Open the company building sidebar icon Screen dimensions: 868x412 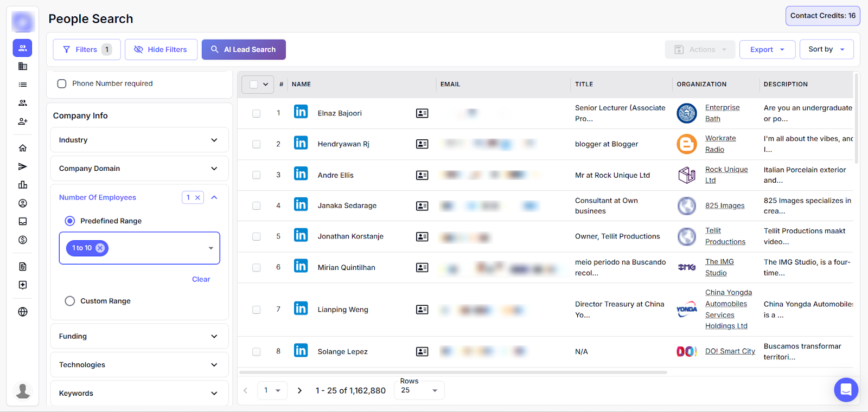click(23, 66)
